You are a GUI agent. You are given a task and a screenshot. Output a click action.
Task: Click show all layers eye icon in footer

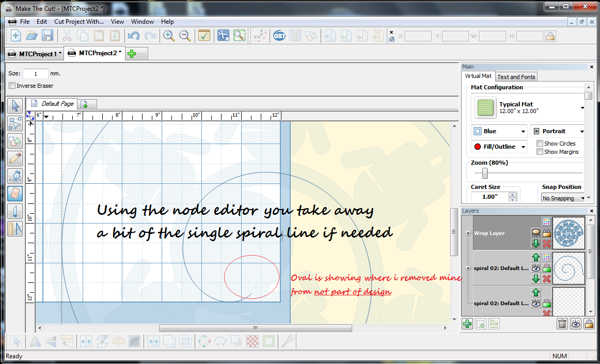pos(576,324)
